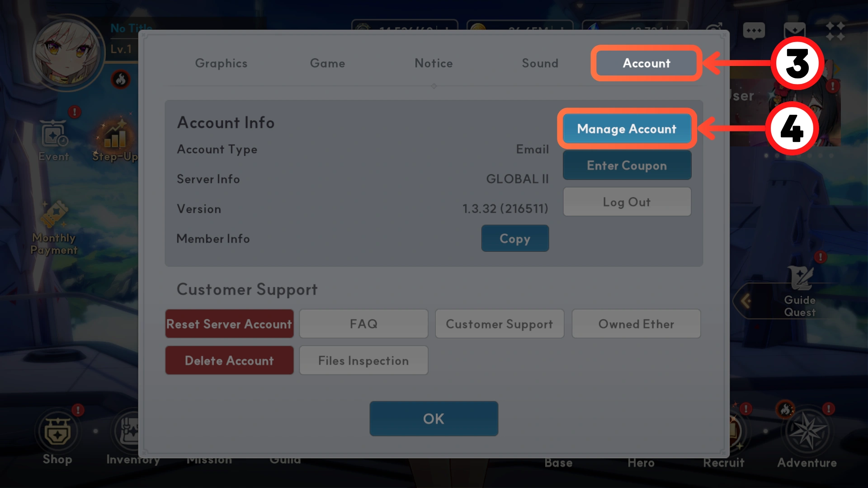Image resolution: width=868 pixels, height=488 pixels.
Task: Switch to the Game tab
Action: 327,63
